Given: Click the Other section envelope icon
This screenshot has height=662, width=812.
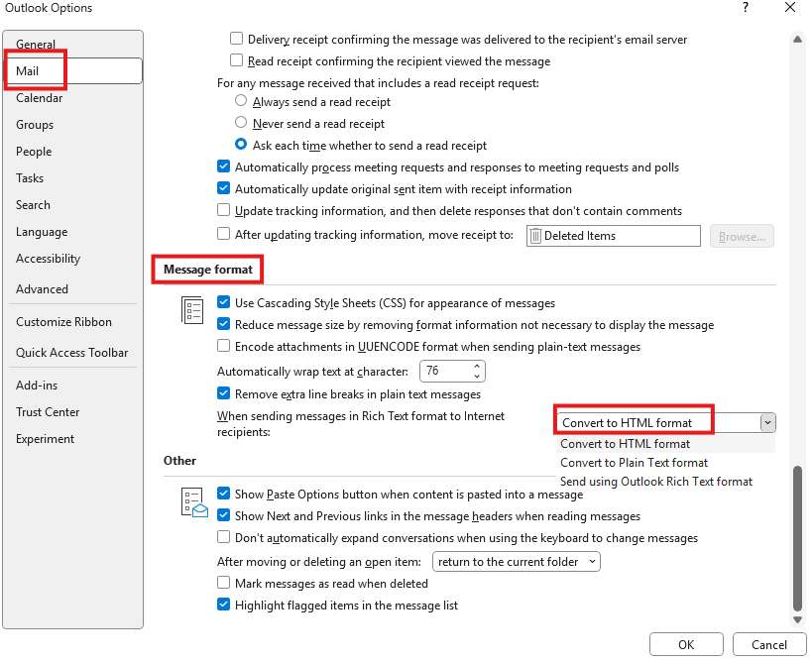Looking at the screenshot, I should coord(194,502).
